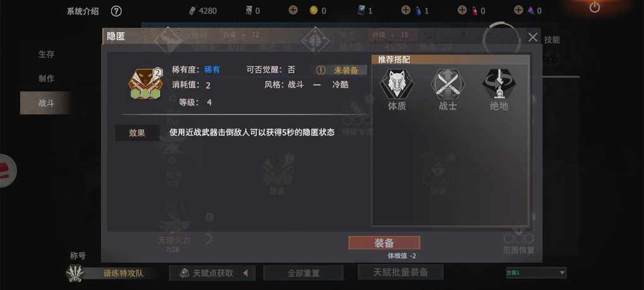Viewport: 644px width, 290px height.
Task: Tap the power icon at top right
Action: point(594,7)
